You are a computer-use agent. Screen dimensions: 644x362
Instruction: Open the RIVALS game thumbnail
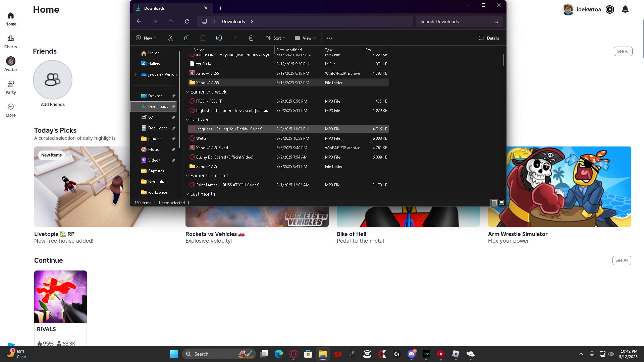coord(60,297)
